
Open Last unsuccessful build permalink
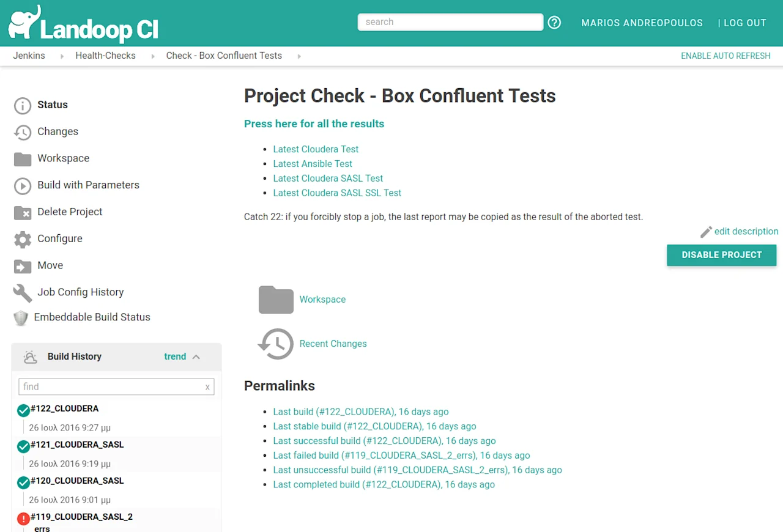417,470
